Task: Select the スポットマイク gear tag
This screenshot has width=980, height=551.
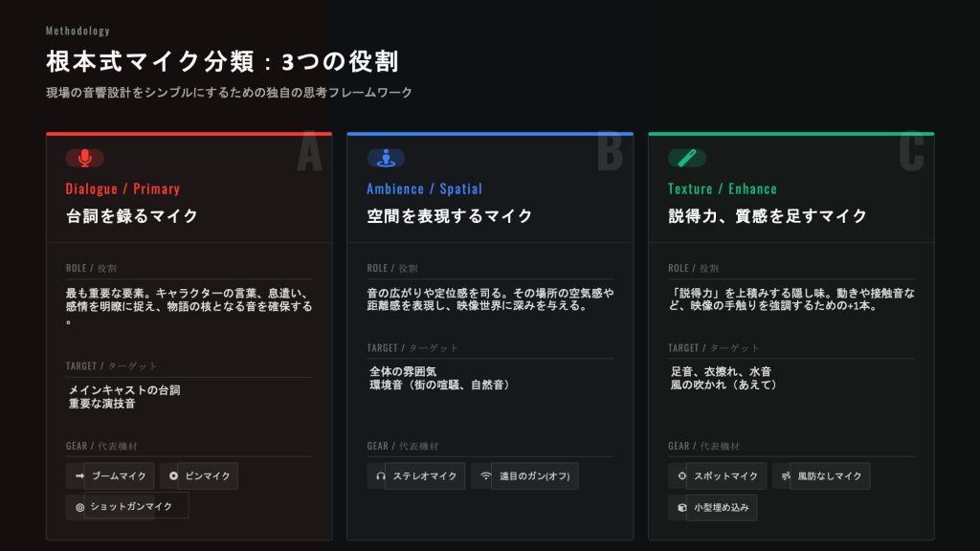Action: pos(726,475)
